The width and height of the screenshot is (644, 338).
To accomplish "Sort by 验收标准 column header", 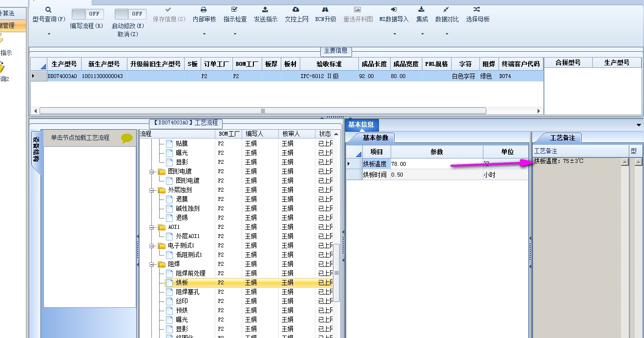I will tap(329, 64).
